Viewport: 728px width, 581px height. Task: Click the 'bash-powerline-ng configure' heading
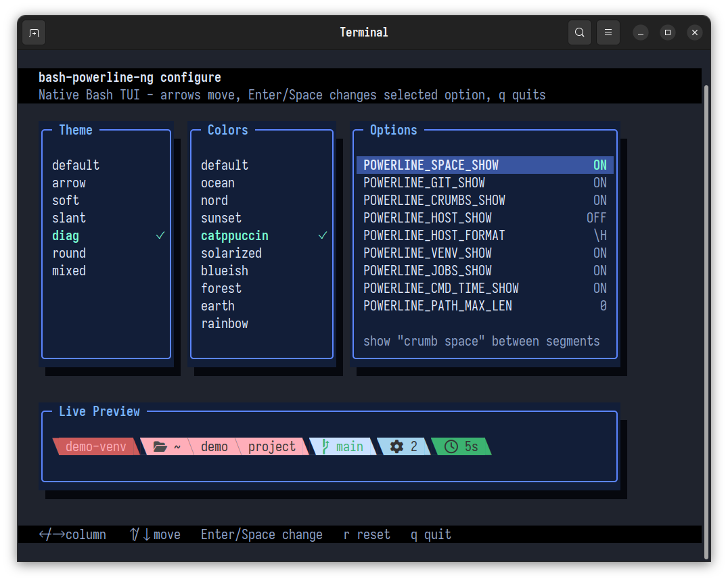coord(129,78)
